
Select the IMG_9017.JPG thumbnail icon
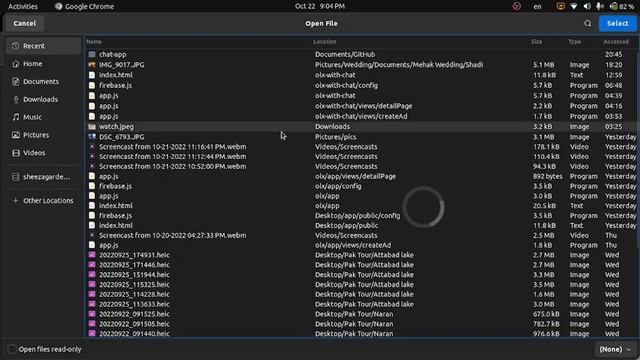point(92,64)
